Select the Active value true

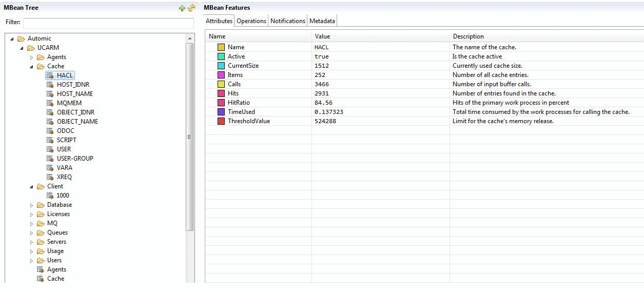[x=322, y=56]
